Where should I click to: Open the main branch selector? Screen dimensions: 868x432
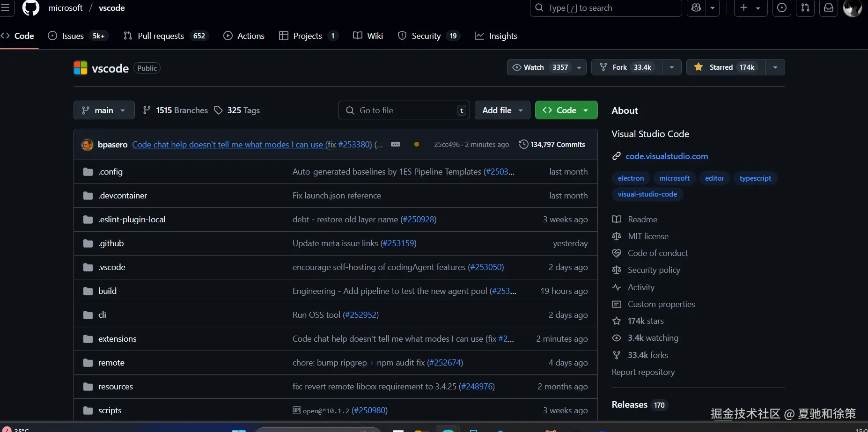coord(104,110)
